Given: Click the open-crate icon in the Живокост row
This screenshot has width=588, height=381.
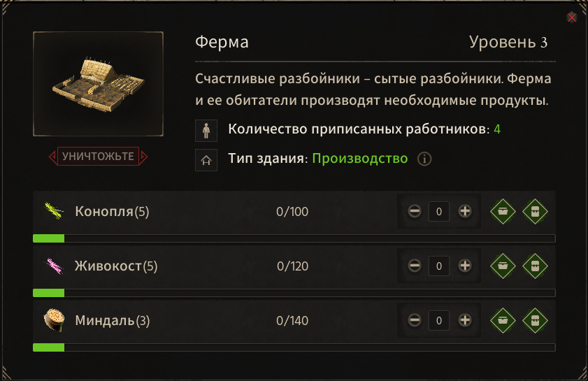Looking at the screenshot, I should click(503, 266).
